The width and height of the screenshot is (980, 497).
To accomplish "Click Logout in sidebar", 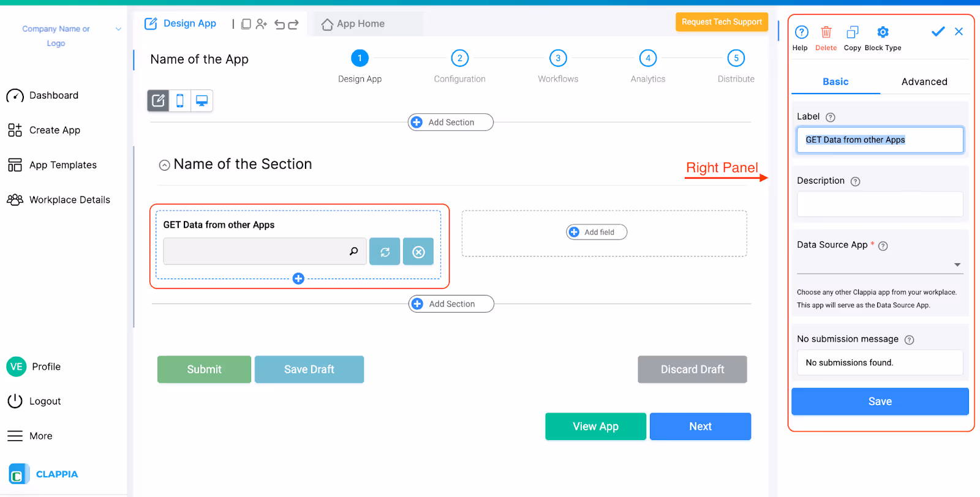I will pyautogui.click(x=34, y=402).
